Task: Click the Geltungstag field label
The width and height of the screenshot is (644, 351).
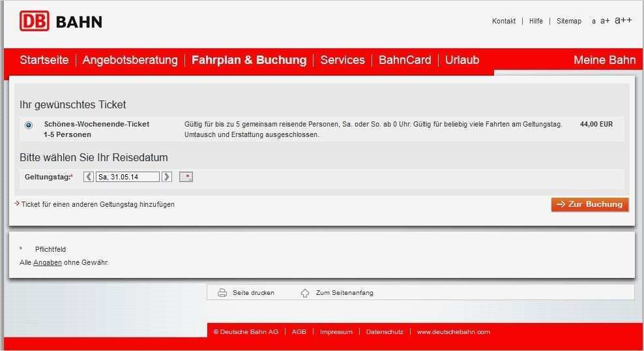Action: [x=48, y=177]
